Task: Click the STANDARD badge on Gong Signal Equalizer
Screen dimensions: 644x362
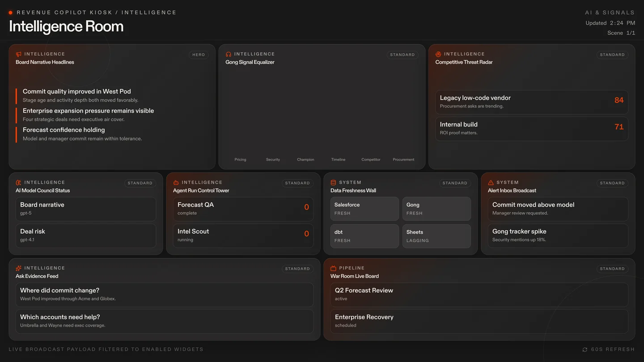Action: click(x=402, y=55)
